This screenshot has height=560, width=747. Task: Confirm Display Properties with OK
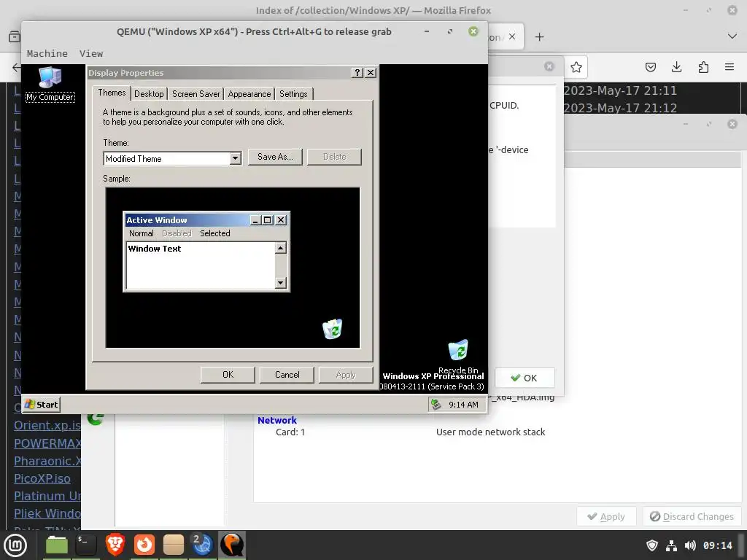point(228,375)
